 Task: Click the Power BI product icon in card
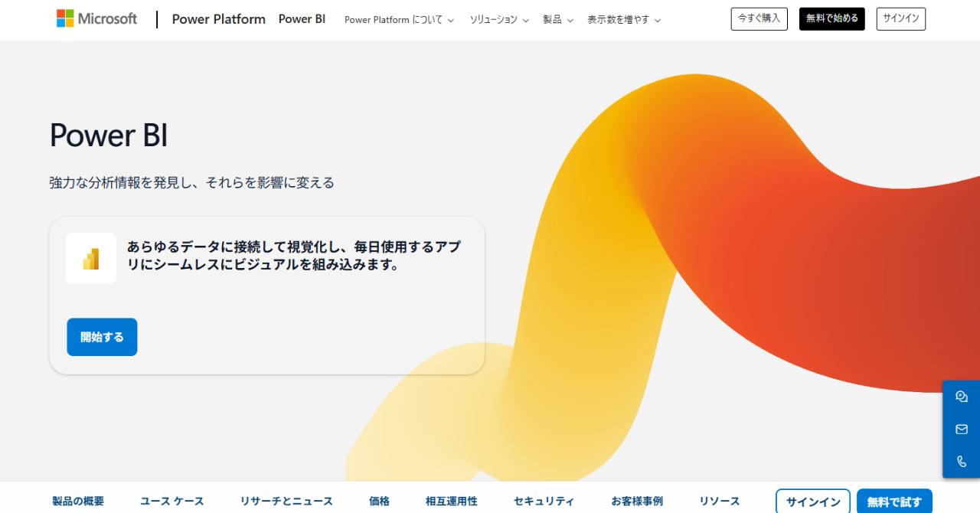91,259
